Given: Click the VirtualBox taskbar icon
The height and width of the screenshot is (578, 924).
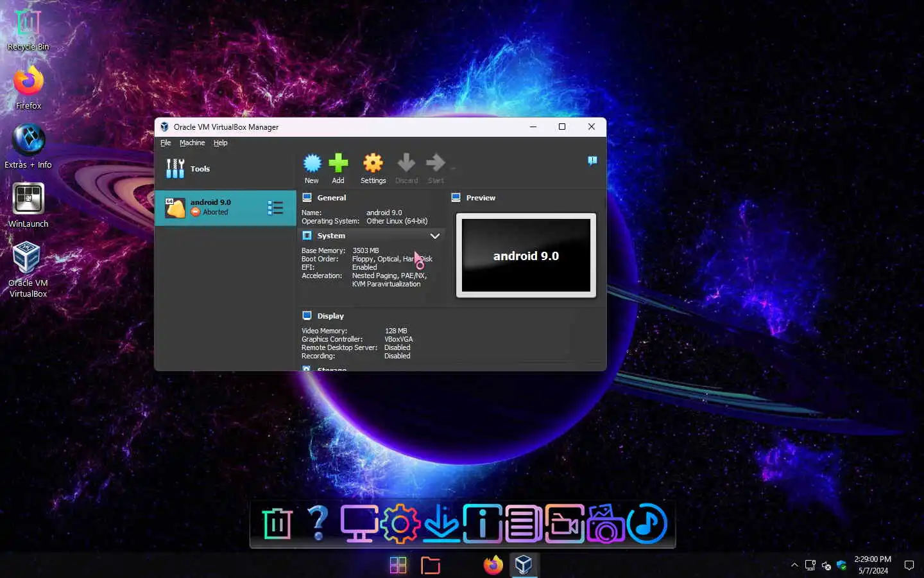Looking at the screenshot, I should (x=524, y=565).
